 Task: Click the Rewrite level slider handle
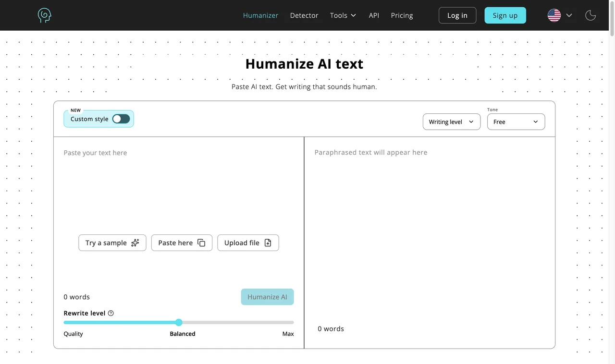[x=179, y=322]
